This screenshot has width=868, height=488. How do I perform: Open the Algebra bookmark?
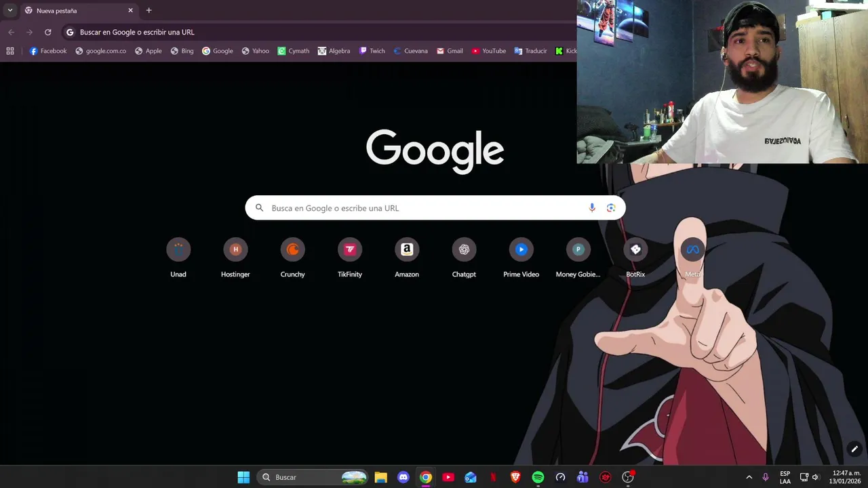click(x=334, y=51)
